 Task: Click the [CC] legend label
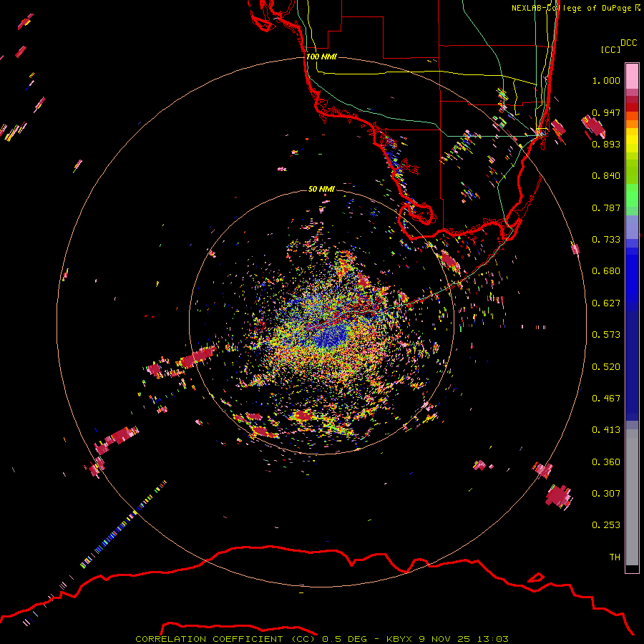coord(610,49)
